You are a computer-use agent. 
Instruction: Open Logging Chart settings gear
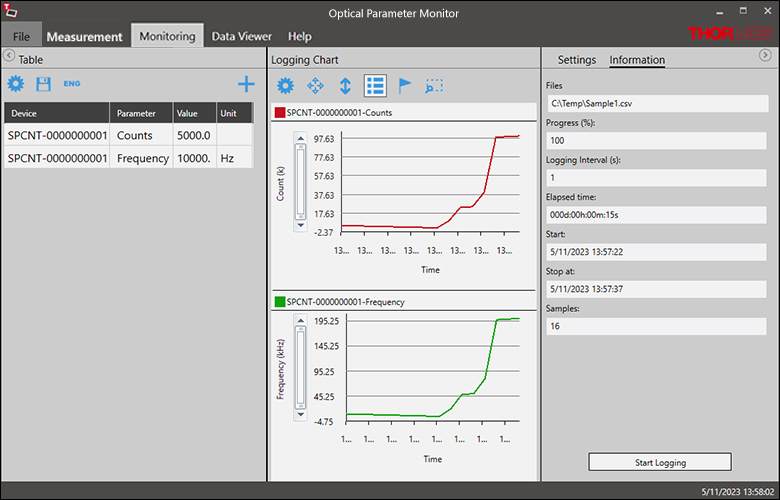point(285,86)
